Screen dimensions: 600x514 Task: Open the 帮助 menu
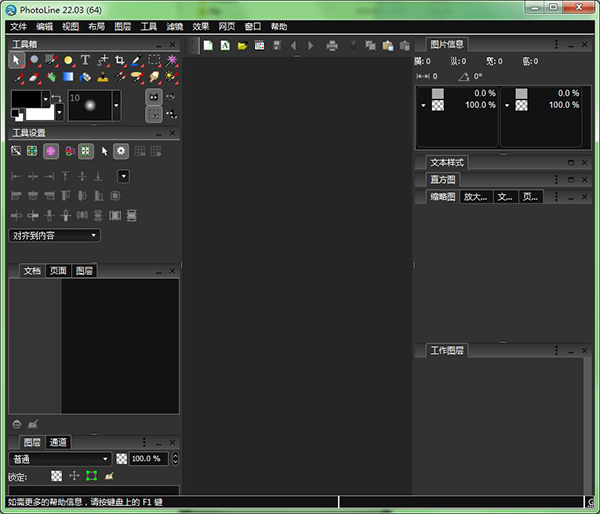point(279,26)
